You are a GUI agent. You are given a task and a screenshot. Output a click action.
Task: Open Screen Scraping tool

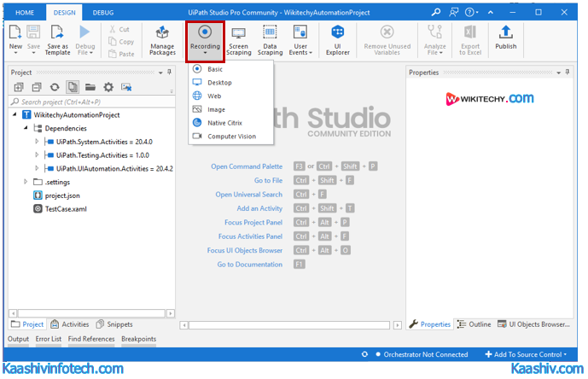point(239,39)
